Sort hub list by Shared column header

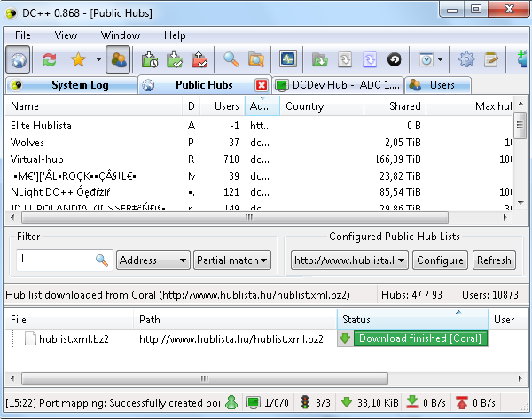click(x=395, y=106)
